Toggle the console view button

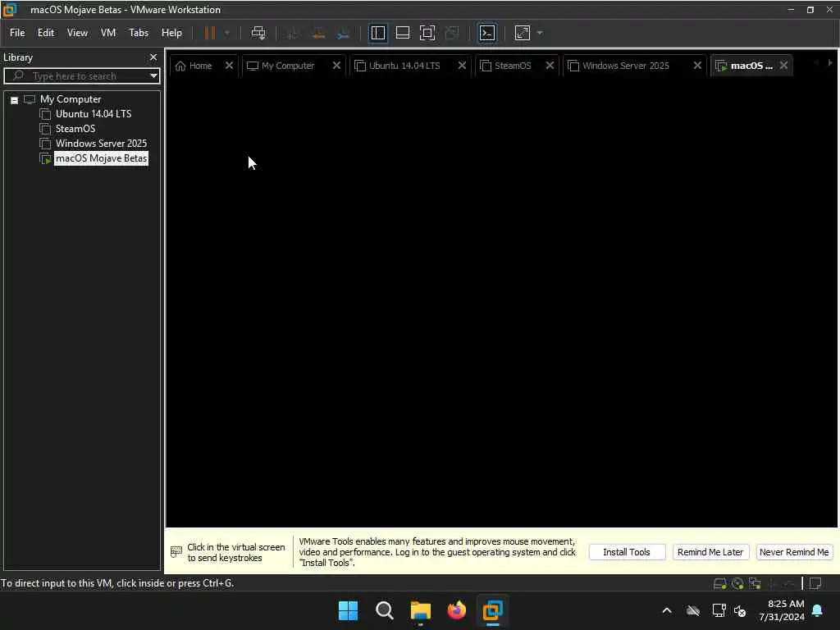[x=487, y=33]
